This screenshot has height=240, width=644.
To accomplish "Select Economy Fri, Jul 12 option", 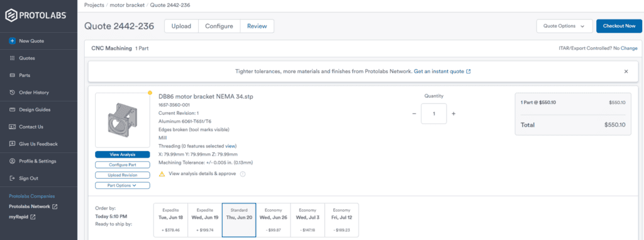I will 341,220.
